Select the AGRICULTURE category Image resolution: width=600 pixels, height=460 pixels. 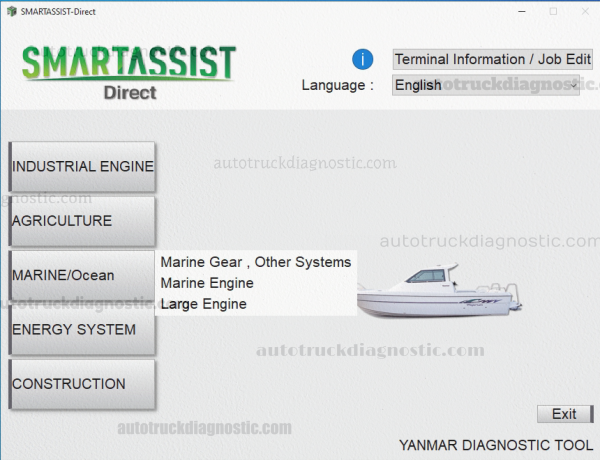tap(82, 221)
